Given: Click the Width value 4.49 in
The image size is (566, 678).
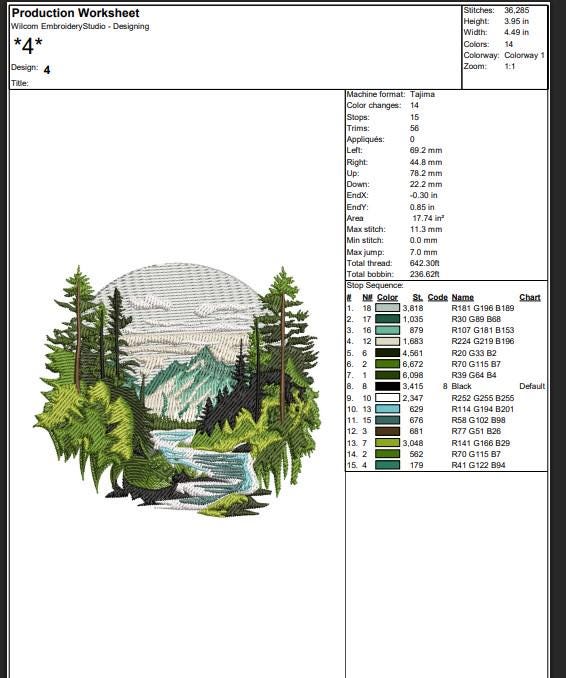Looking at the screenshot, I should 516,32.
